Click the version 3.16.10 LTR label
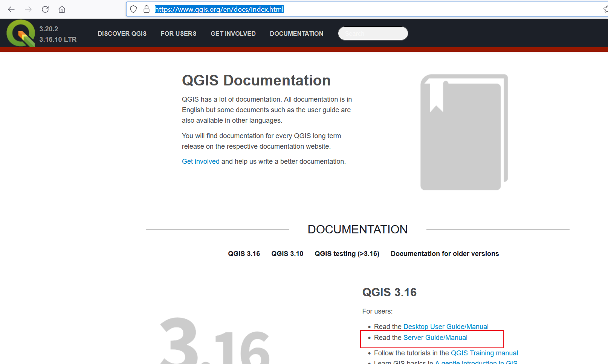608x364 pixels. [57, 39]
